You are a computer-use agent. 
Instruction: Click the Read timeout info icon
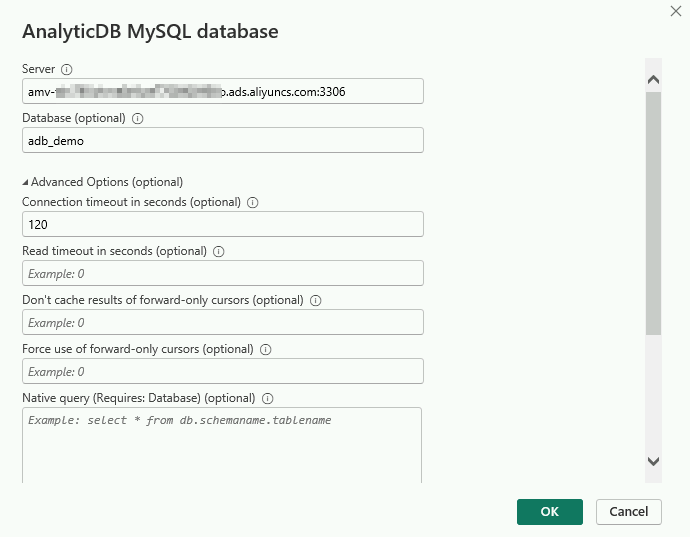click(218, 251)
